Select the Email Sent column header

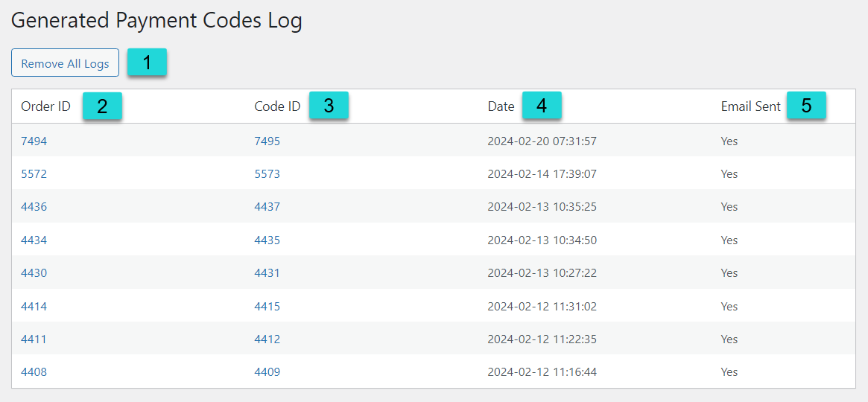pos(750,106)
